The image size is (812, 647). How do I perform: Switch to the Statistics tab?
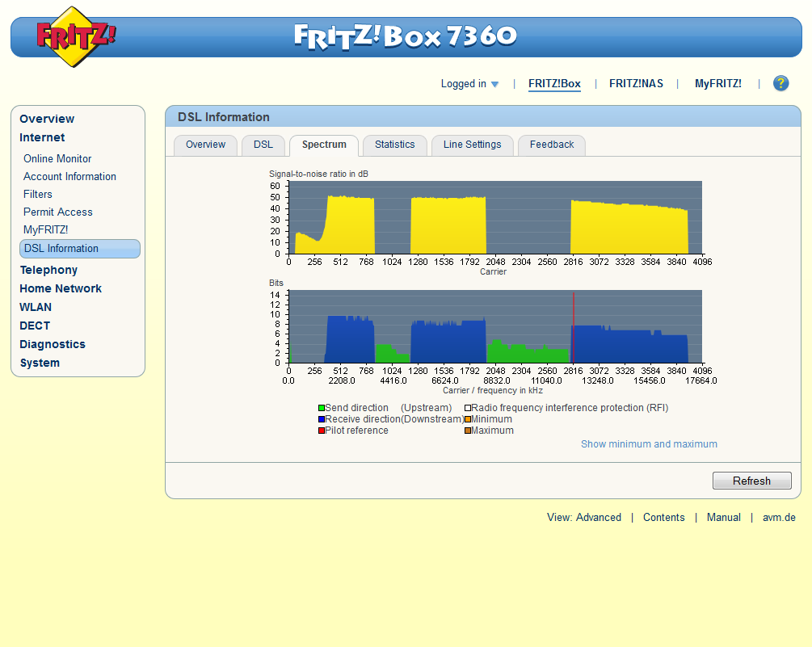(394, 145)
